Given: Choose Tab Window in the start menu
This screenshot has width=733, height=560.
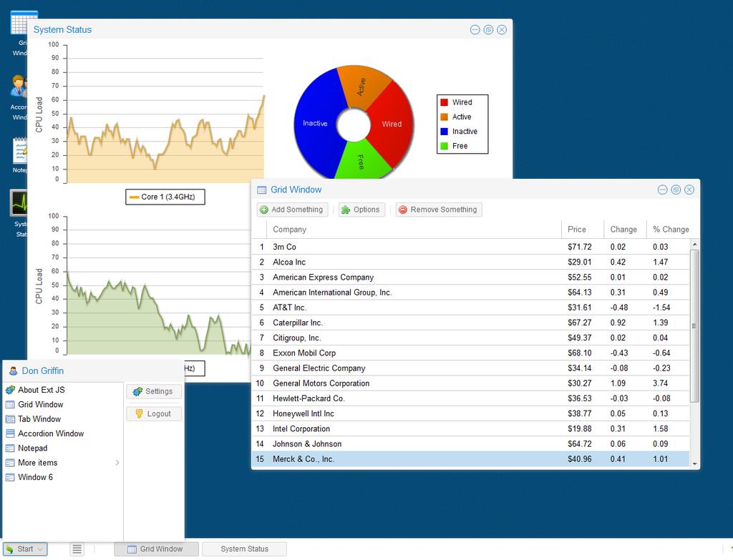Looking at the screenshot, I should [63, 419].
